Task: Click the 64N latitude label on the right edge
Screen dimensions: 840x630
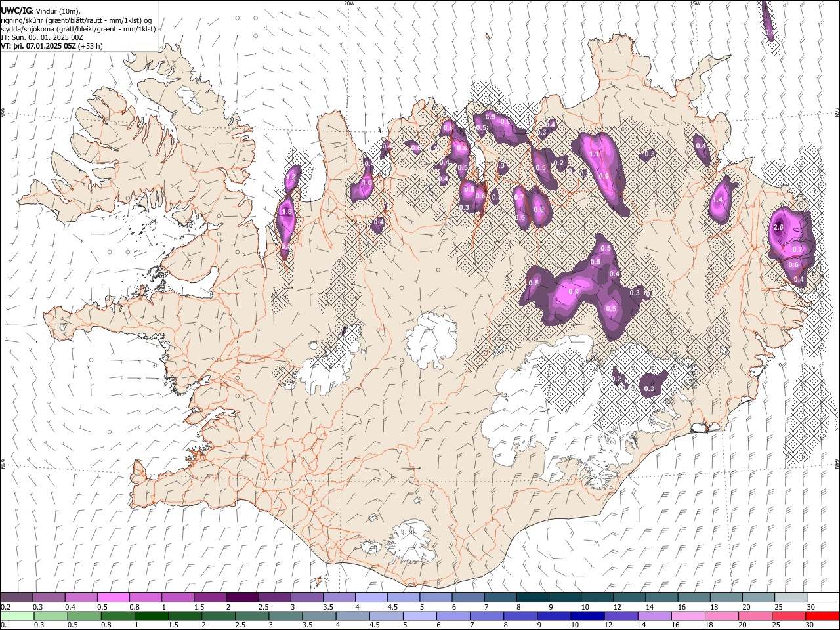Action: click(x=837, y=464)
